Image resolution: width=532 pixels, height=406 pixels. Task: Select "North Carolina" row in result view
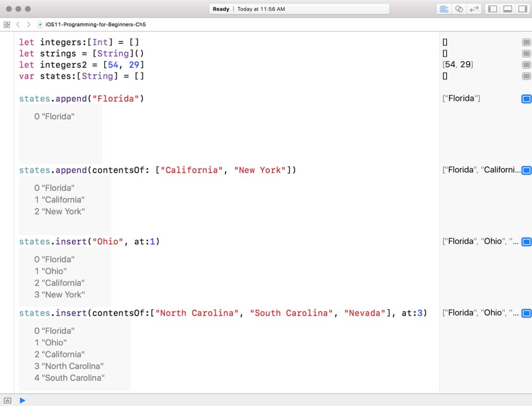tap(69, 366)
